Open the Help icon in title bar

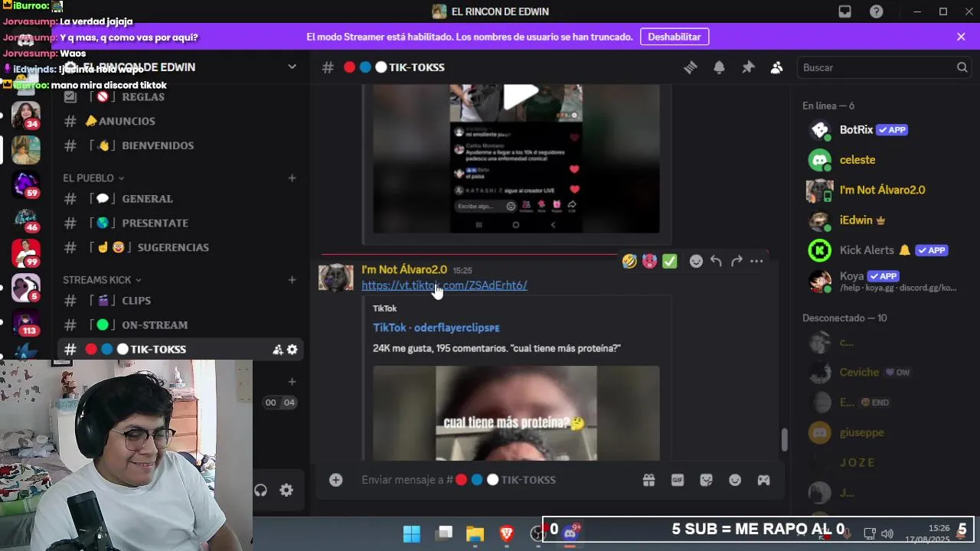[877, 11]
